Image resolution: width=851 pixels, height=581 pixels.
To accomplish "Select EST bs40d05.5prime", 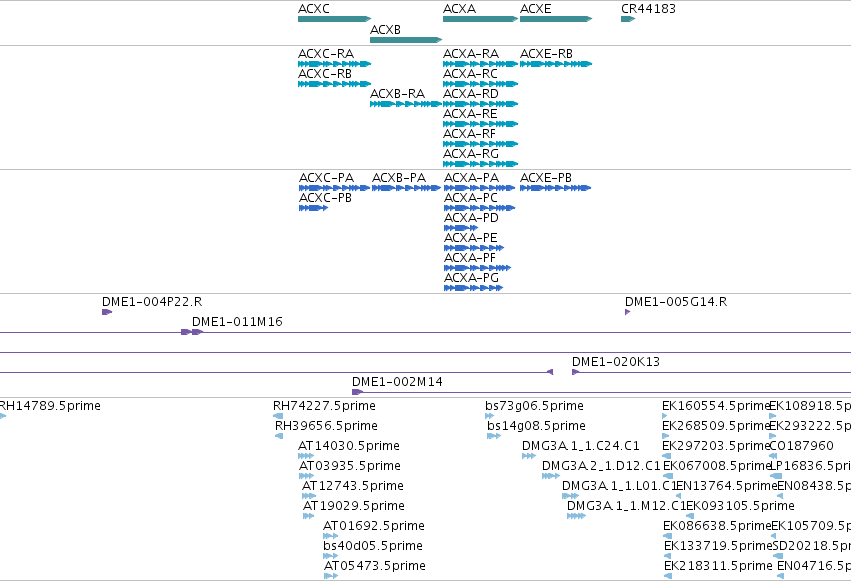I will point(330,556).
